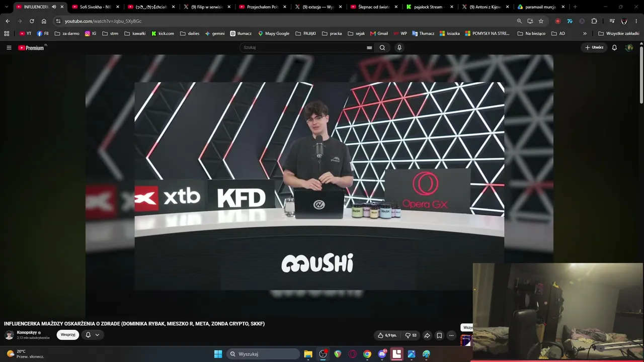Screen dimensions: 644x362
Task: Click the page vertical scrollbar
Action: [x=641, y=75]
